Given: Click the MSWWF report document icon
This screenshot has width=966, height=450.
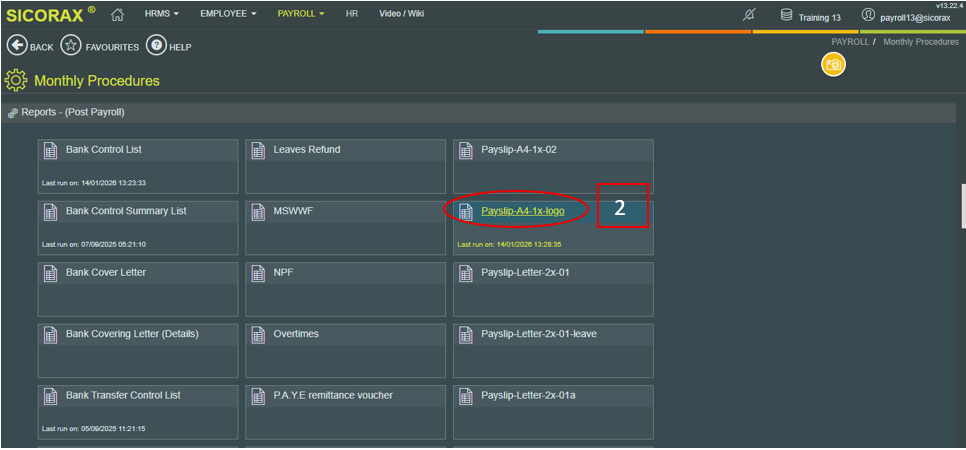Looking at the screenshot, I should [x=258, y=212].
